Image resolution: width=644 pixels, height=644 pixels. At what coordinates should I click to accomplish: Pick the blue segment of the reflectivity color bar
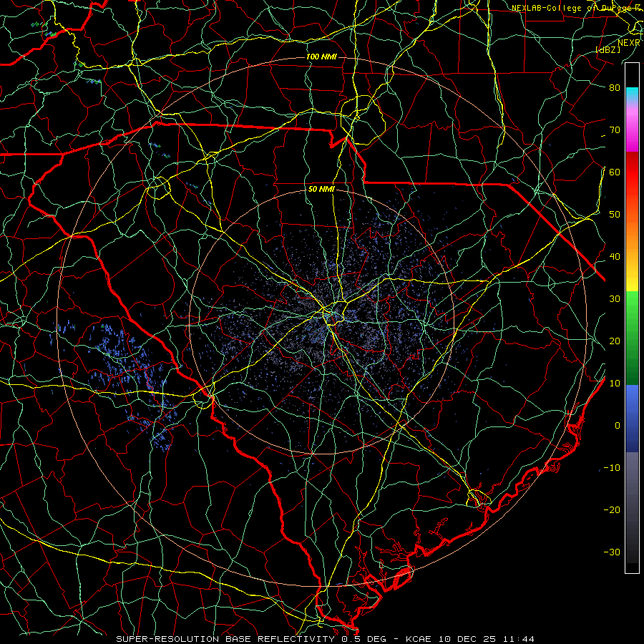point(632,418)
